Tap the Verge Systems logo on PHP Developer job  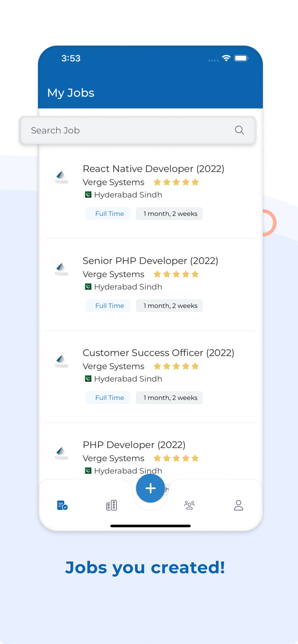[x=61, y=452]
